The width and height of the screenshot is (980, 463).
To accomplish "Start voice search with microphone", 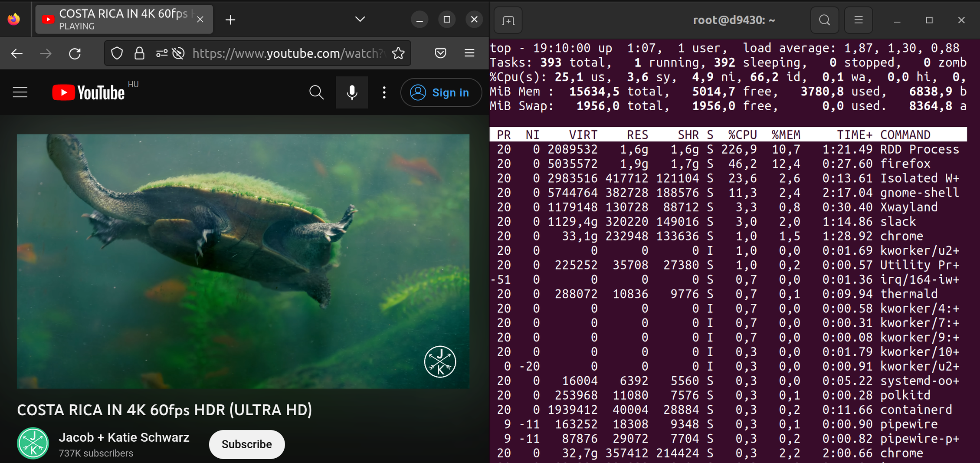I will click(x=352, y=92).
